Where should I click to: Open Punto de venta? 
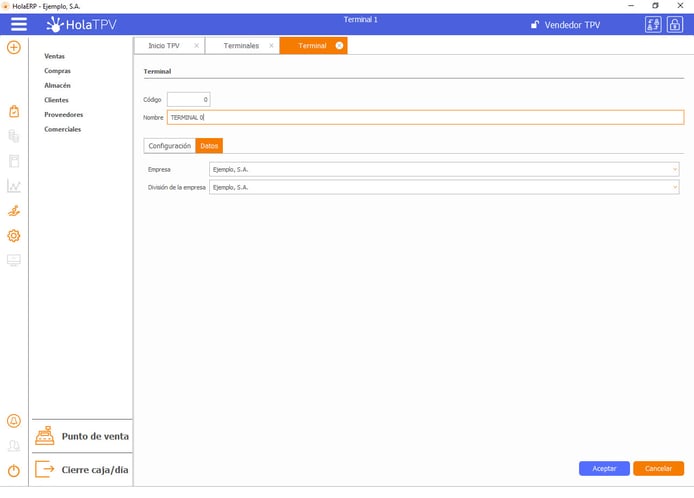point(95,436)
